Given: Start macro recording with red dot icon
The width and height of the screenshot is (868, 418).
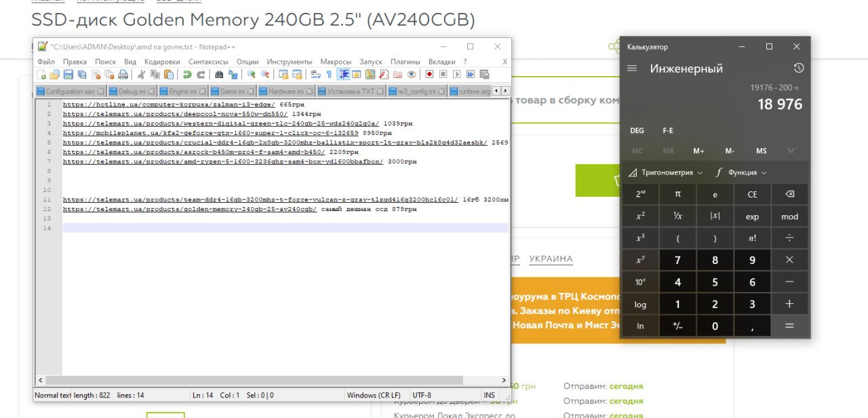Looking at the screenshot, I should [429, 75].
